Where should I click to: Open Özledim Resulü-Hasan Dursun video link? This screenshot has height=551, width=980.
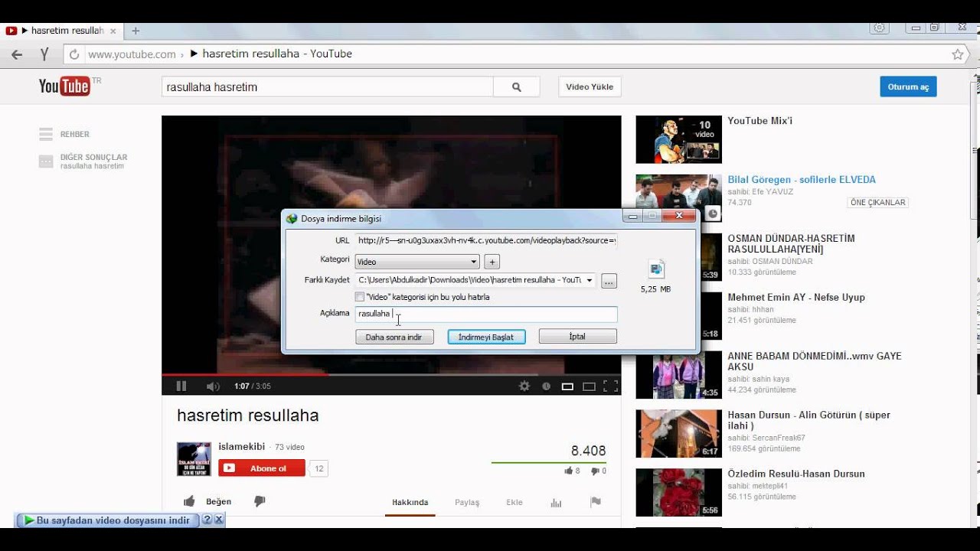pos(796,474)
